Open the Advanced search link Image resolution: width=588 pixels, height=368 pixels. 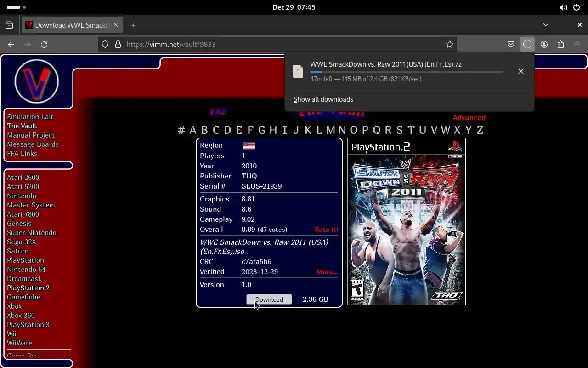469,117
